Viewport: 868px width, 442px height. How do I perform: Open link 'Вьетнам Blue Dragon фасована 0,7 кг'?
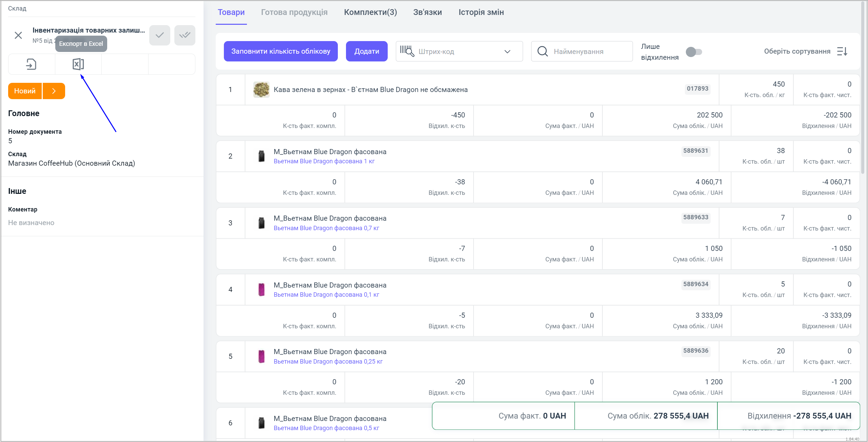pyautogui.click(x=326, y=228)
